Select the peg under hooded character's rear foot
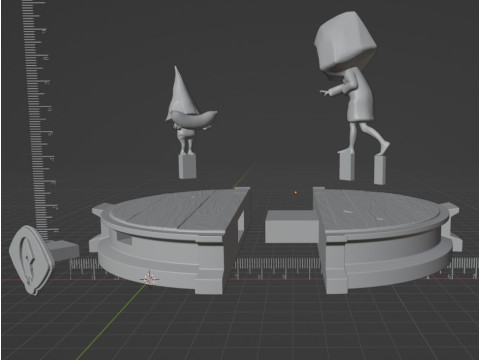The image size is (480, 360). pos(380,170)
